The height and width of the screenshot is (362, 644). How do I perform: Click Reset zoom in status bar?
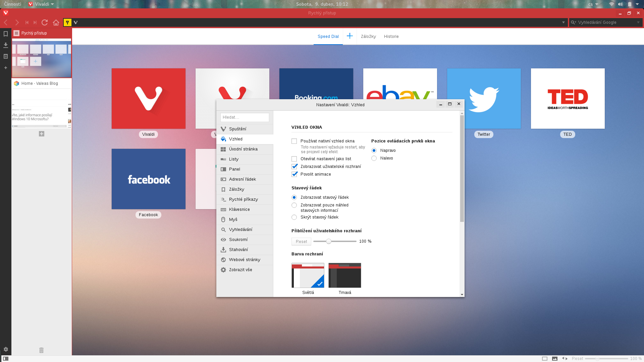click(577, 359)
